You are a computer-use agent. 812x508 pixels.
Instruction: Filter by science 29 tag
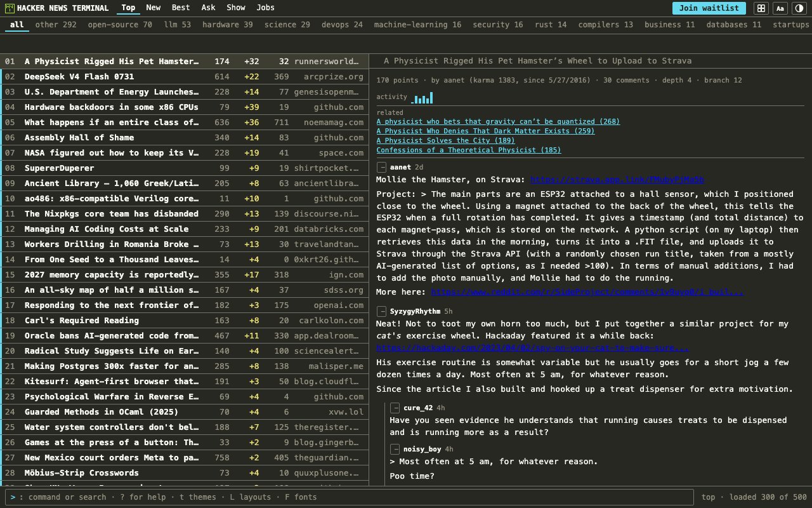(x=287, y=25)
